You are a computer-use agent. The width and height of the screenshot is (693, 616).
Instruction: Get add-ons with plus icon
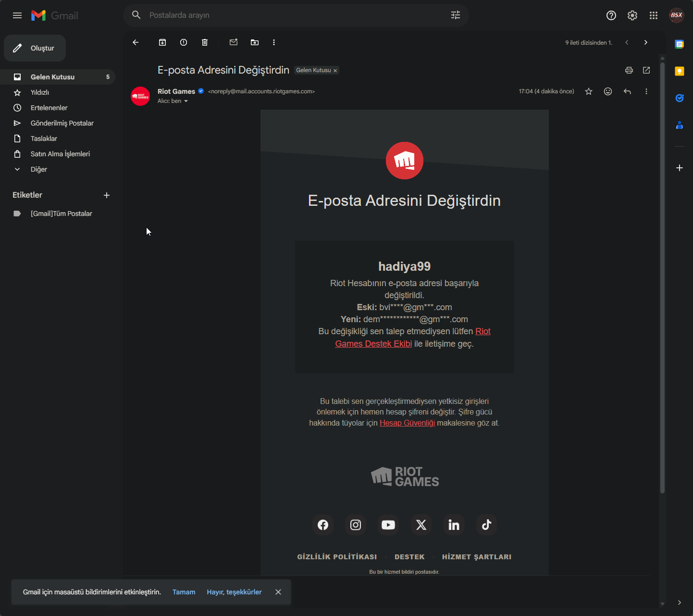click(x=680, y=168)
